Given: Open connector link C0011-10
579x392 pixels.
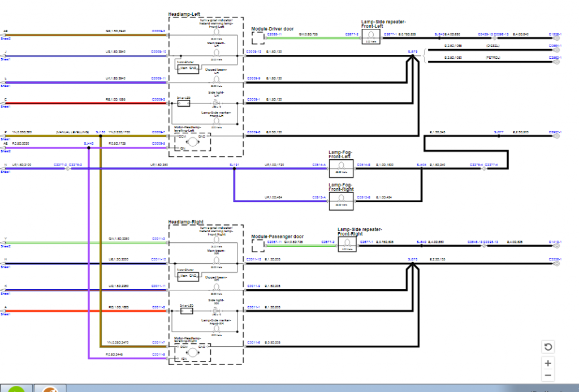Looking at the screenshot, I should [159, 259].
